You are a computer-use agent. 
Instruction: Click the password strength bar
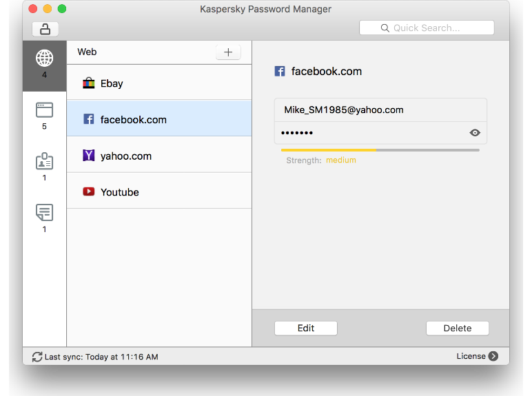coord(380,149)
